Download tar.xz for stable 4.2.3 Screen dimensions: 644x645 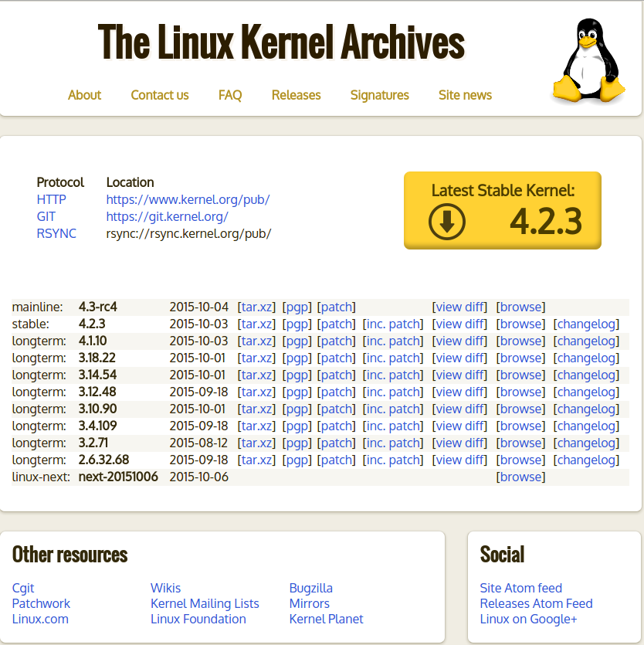(x=256, y=324)
